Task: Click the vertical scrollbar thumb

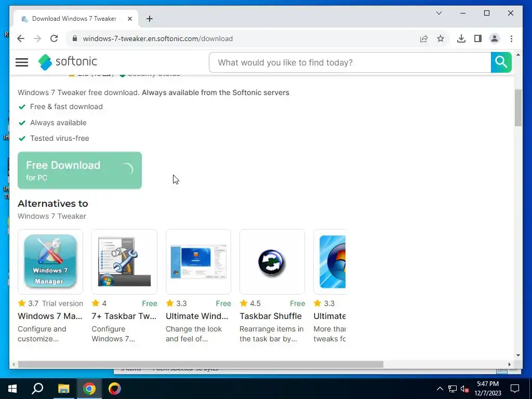Action: [518, 108]
